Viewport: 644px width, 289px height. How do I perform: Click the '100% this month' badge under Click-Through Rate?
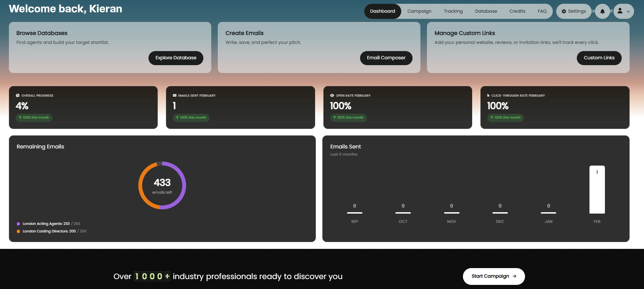click(505, 118)
